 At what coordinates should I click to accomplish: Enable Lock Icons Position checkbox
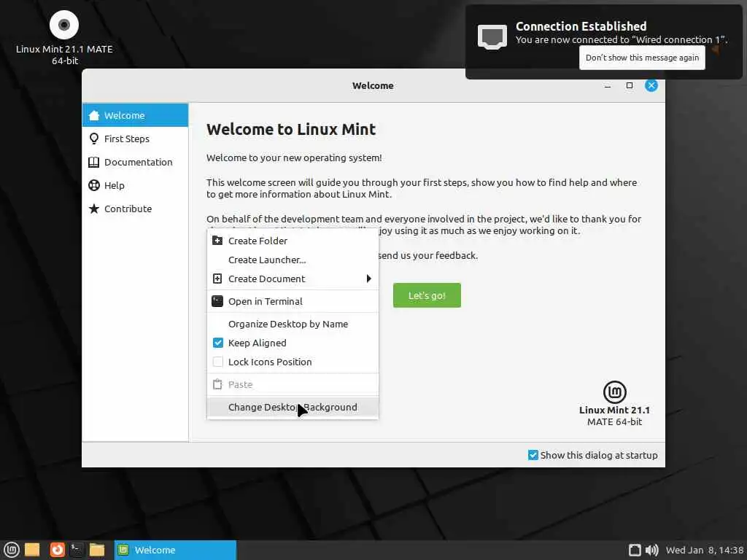(x=217, y=362)
